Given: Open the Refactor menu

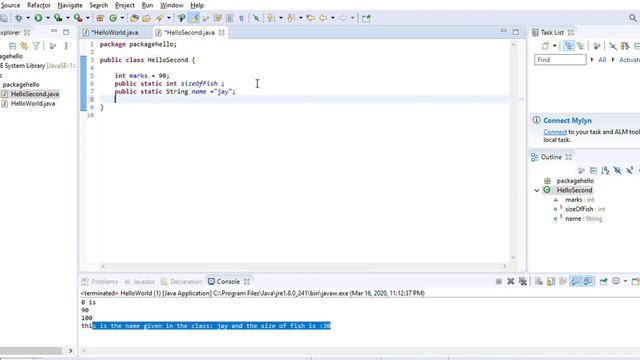Looking at the screenshot, I should point(39,5).
